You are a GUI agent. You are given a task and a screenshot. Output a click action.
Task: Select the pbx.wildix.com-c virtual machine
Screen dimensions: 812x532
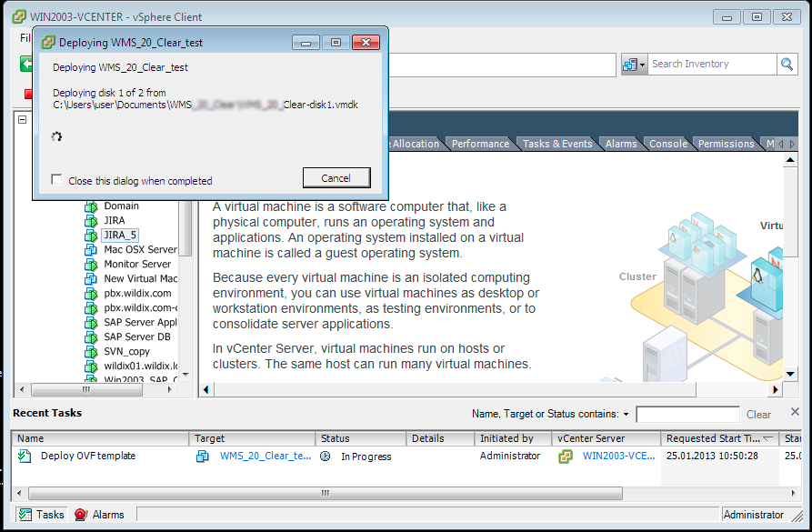click(x=140, y=307)
